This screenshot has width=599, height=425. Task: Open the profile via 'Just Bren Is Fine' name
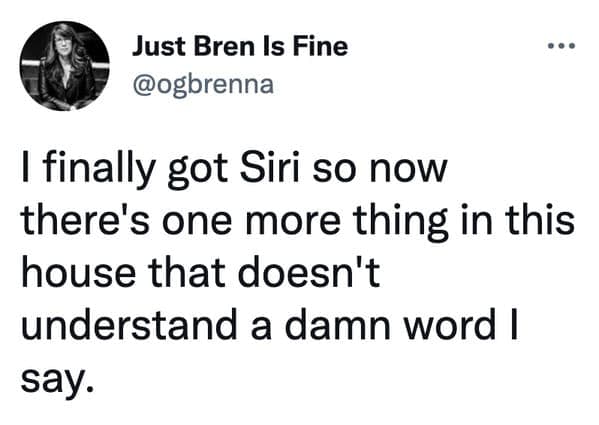pos(240,47)
